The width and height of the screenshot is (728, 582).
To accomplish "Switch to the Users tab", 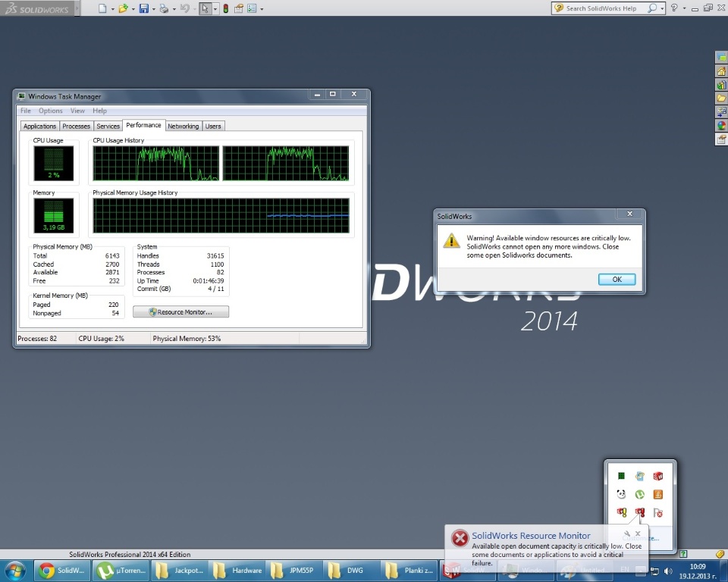I will pos(213,127).
